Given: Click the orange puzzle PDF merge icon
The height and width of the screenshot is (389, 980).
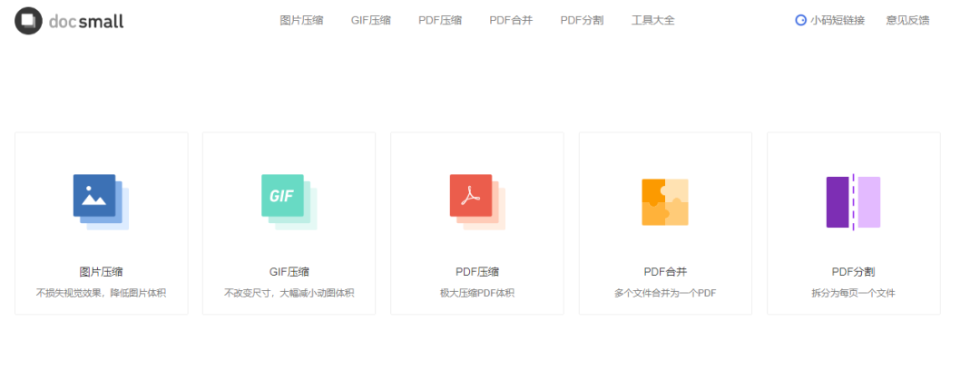Looking at the screenshot, I should pyautogui.click(x=664, y=201).
